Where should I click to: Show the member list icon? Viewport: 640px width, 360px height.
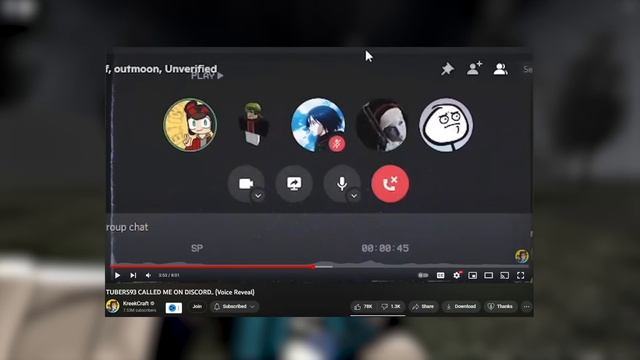(500, 69)
